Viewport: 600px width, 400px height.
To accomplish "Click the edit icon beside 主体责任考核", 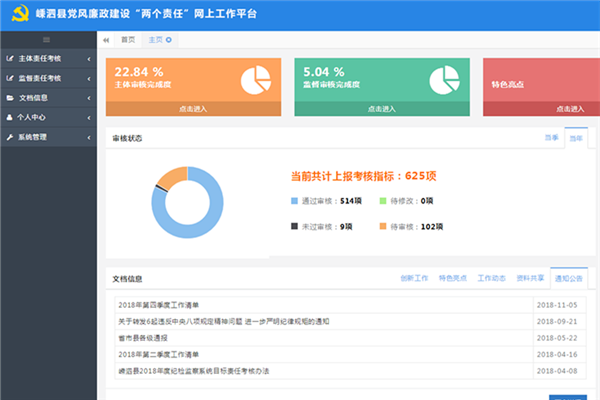I will click(x=10, y=60).
